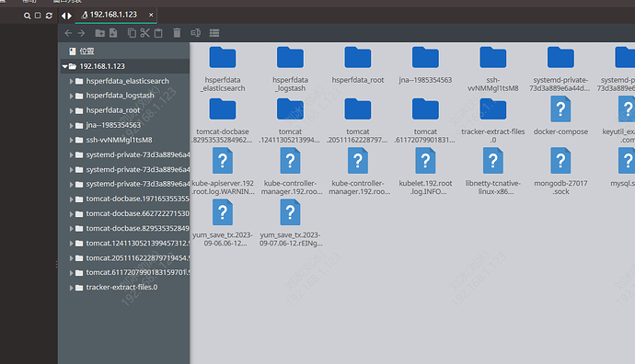This screenshot has height=364, width=635.
Task: Click the paste clipboard icon
Action: 158,33
